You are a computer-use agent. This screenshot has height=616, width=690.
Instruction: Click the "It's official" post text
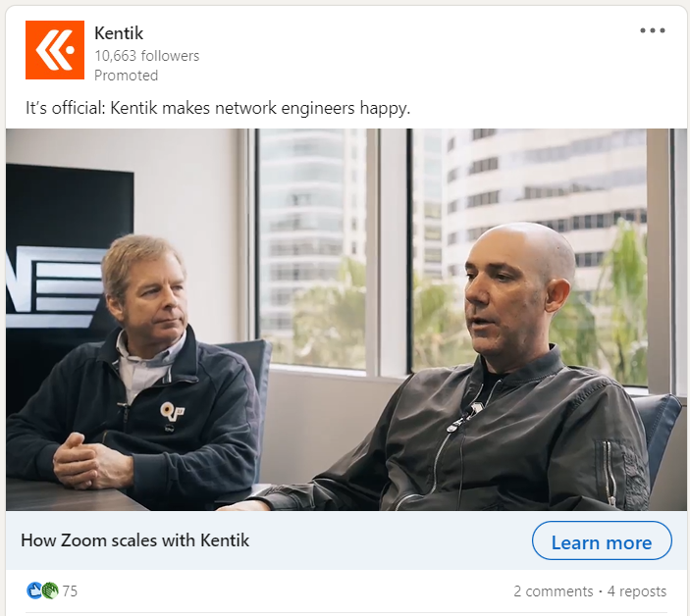[218, 108]
